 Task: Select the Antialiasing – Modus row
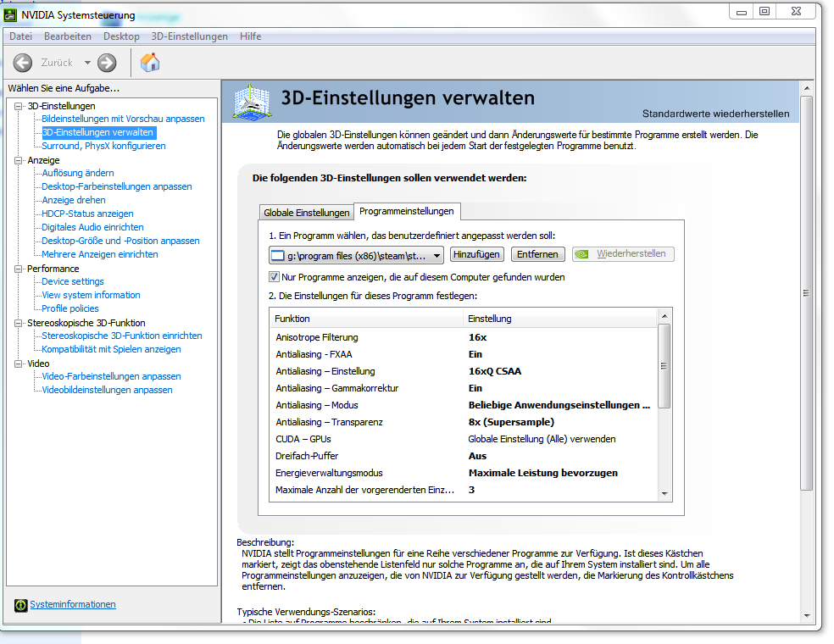click(464, 405)
